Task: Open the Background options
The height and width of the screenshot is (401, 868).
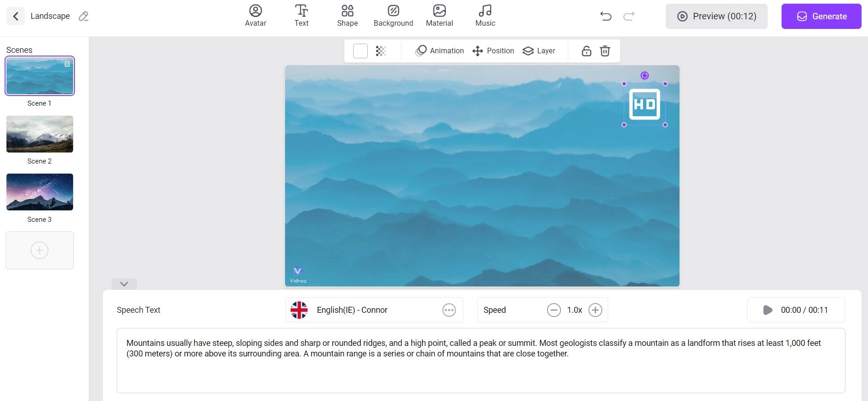Action: pos(393,16)
